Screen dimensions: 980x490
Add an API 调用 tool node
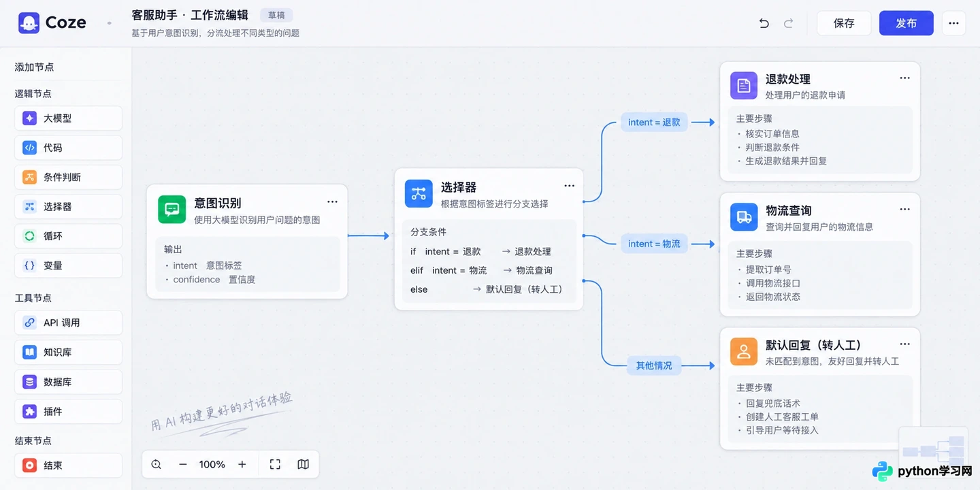68,323
